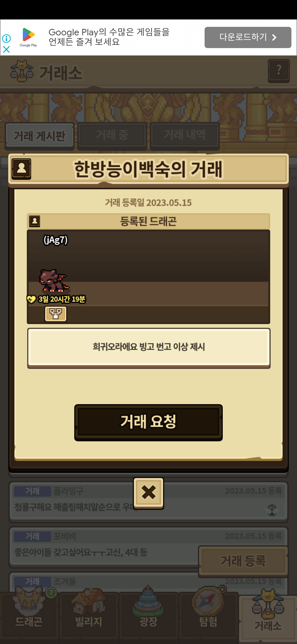The height and width of the screenshot is (644, 297).
Task: Click the 거래 등록 button
Action: pos(243,561)
